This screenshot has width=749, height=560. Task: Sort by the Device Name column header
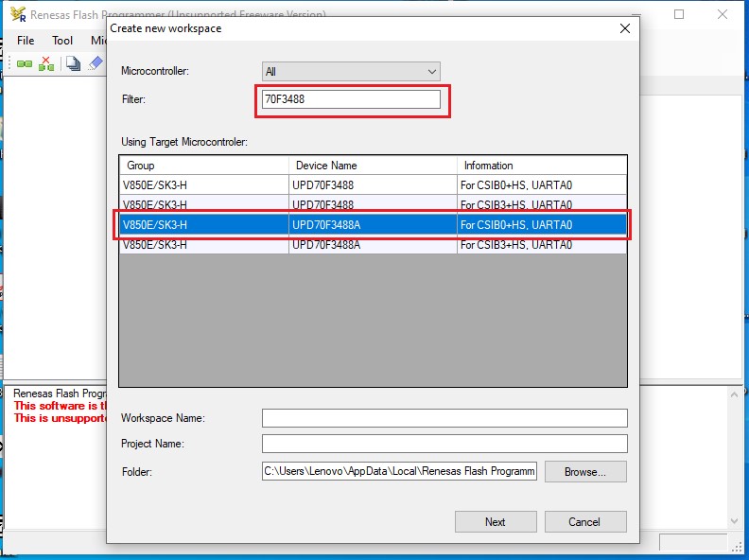tap(373, 166)
